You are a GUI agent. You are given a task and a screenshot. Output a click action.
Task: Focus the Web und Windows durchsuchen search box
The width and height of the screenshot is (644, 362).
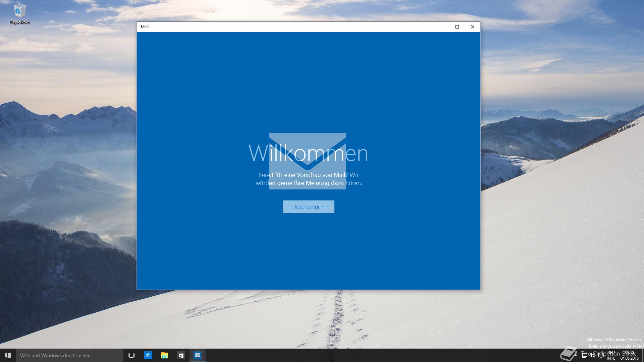click(70, 355)
